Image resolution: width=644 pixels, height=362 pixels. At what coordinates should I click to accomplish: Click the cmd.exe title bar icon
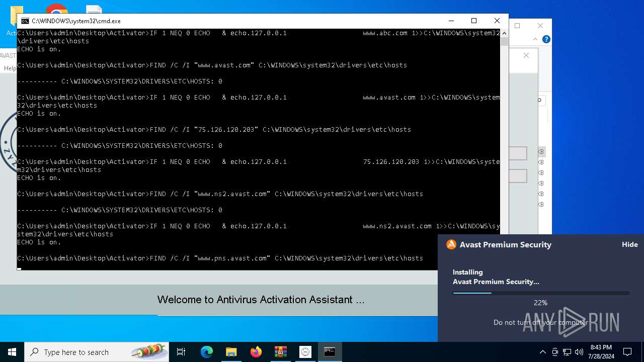pos(25,21)
